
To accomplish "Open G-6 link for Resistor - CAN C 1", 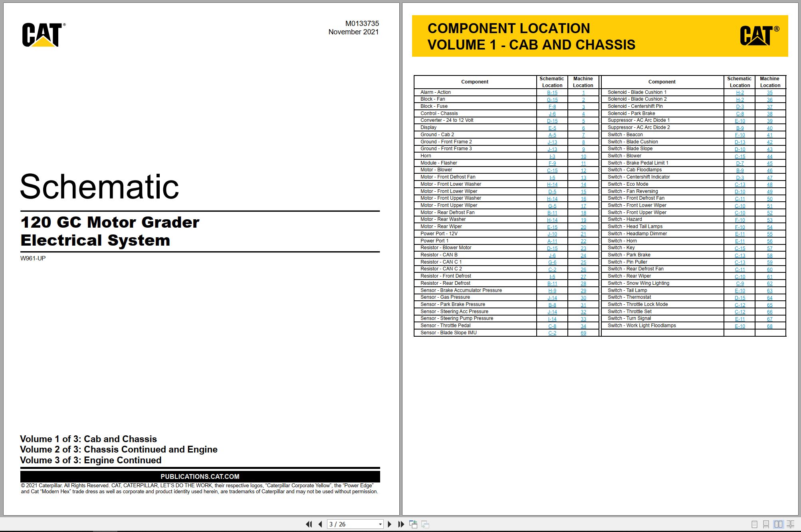I will click(552, 262).
